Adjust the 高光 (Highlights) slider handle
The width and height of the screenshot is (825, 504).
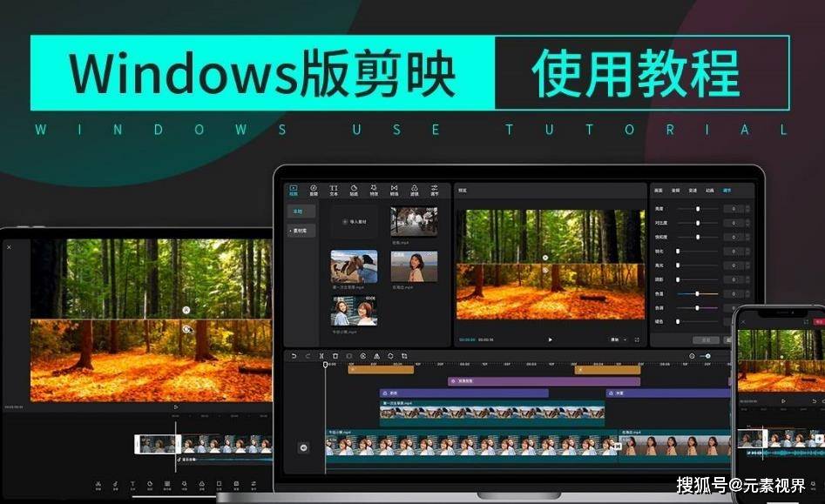(x=678, y=265)
